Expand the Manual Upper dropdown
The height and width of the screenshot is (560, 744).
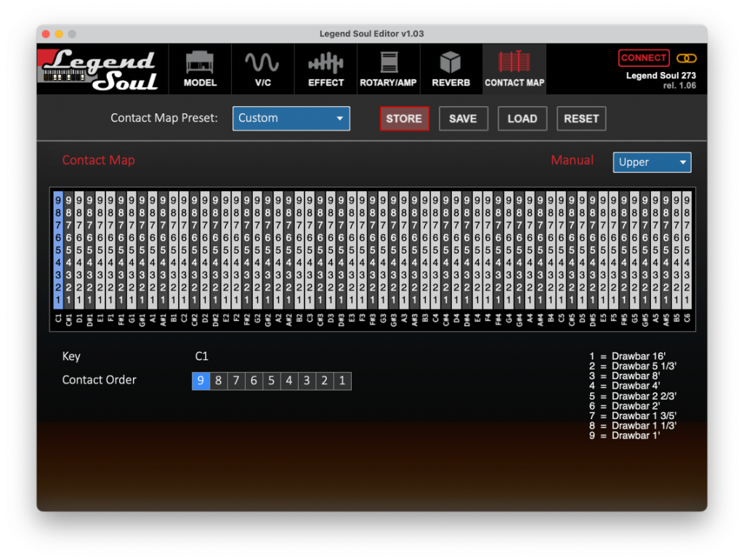click(652, 162)
